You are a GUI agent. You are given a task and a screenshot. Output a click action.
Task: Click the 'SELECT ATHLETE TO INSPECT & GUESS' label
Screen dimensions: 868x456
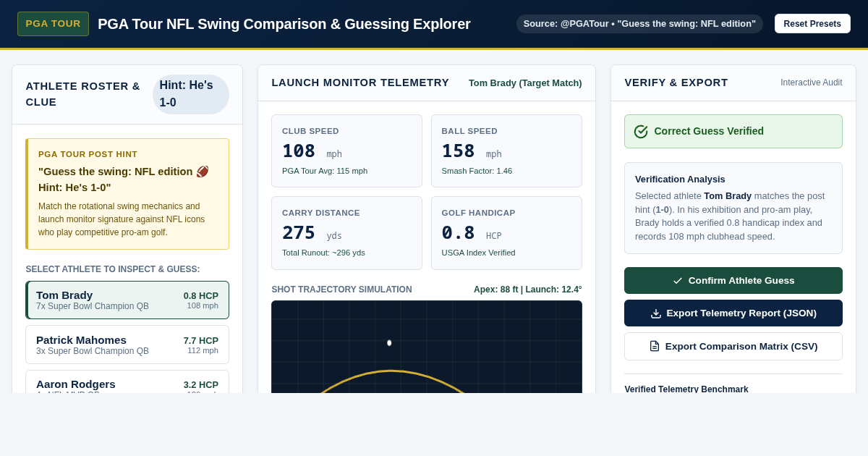[113, 269]
